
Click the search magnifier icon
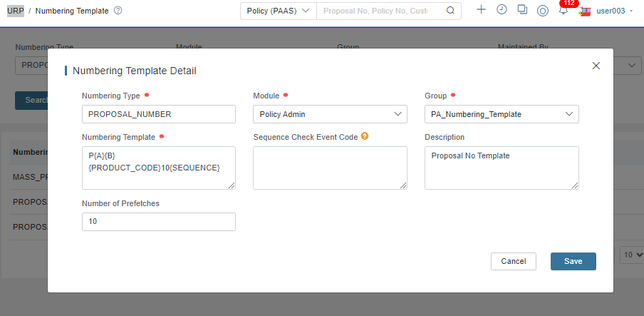coord(450,11)
